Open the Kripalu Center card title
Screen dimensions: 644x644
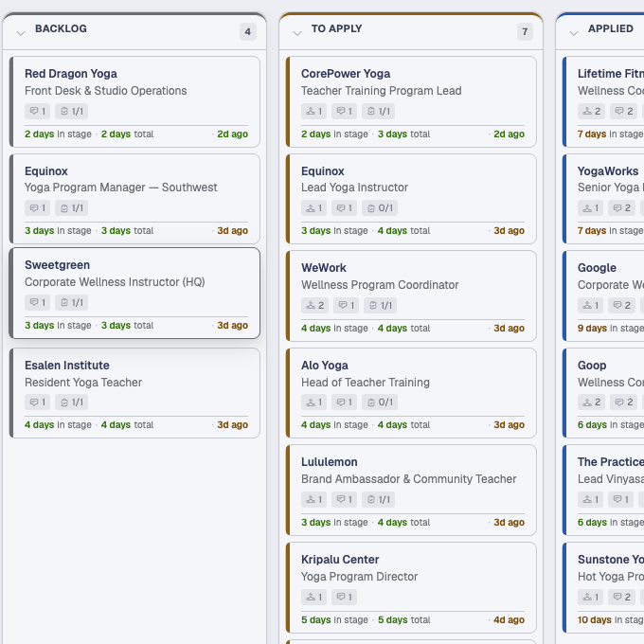[x=340, y=560]
